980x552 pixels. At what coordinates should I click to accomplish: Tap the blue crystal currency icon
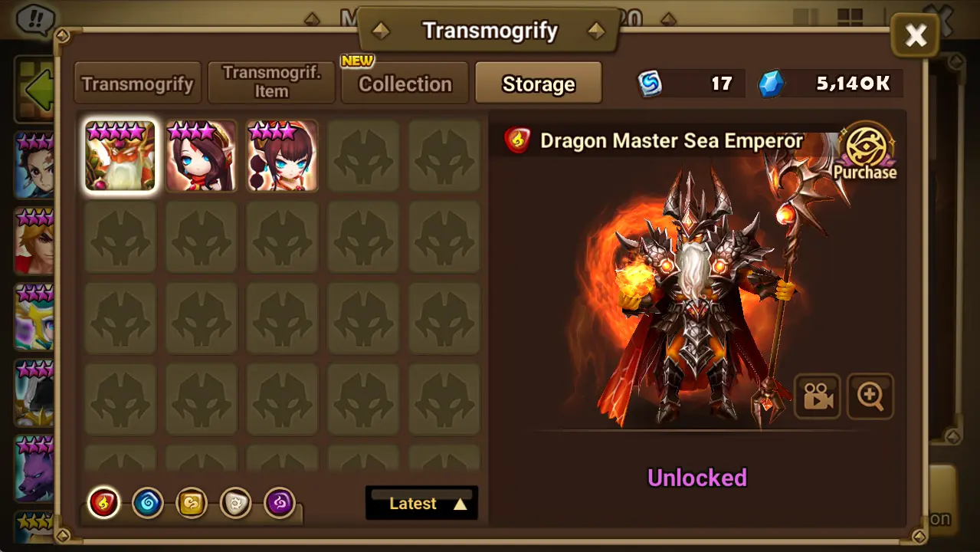[772, 84]
